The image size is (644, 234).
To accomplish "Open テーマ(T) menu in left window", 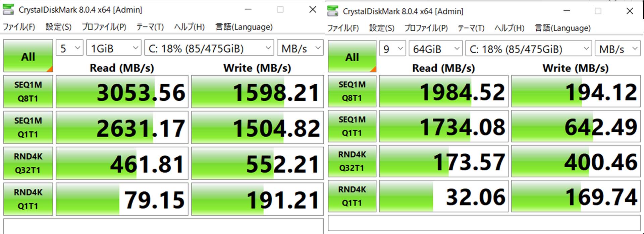I will (150, 27).
